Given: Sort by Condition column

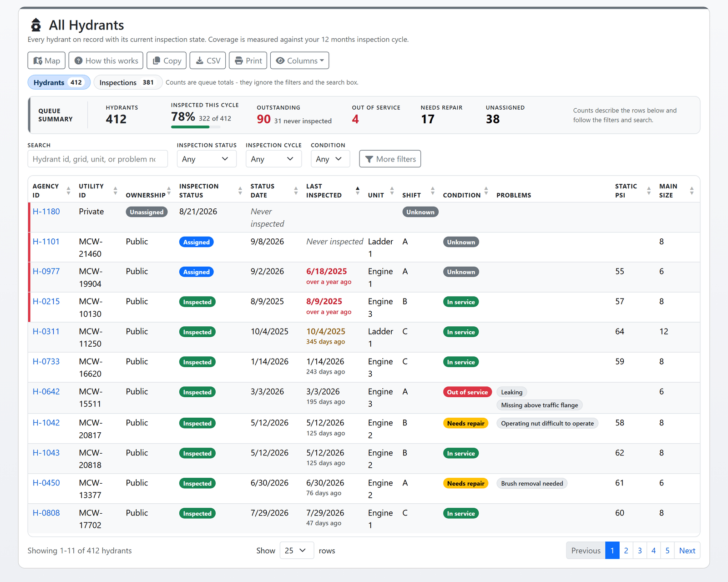Looking at the screenshot, I should (x=465, y=191).
